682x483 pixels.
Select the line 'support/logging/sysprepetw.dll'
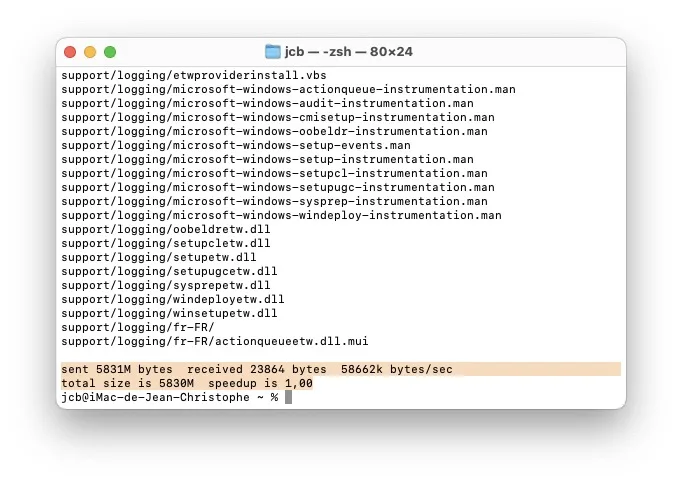166,285
